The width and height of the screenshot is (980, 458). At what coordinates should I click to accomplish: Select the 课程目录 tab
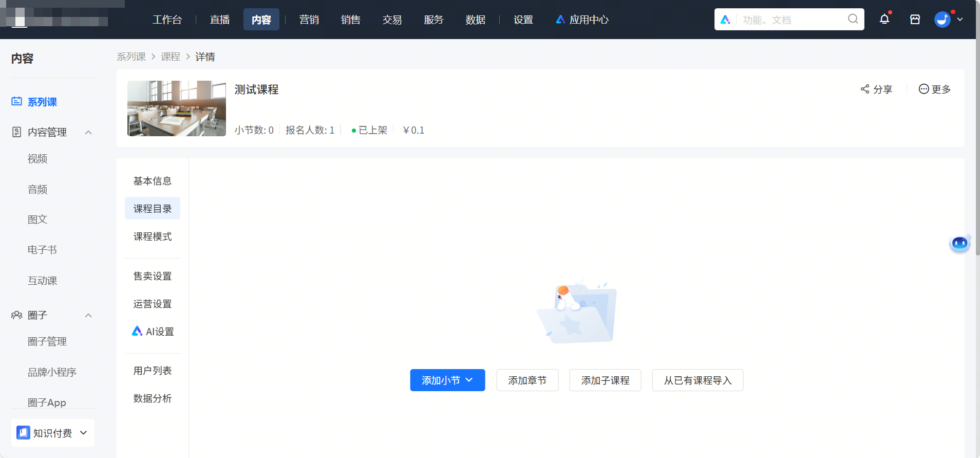153,208
